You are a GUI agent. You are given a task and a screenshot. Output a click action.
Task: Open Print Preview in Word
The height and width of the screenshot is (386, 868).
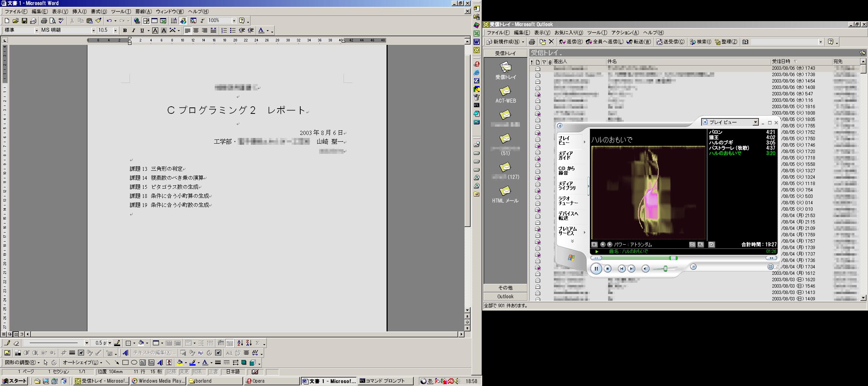coord(53,21)
